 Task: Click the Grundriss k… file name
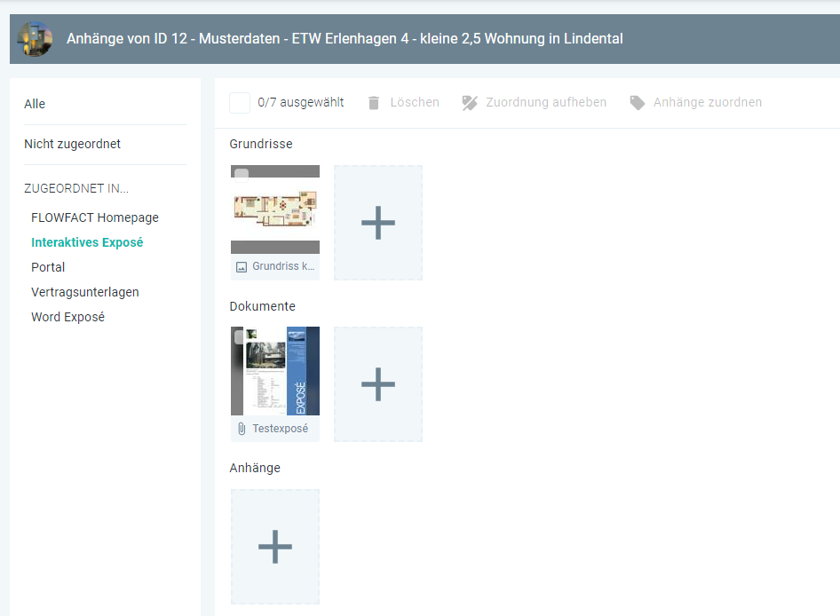click(x=283, y=266)
